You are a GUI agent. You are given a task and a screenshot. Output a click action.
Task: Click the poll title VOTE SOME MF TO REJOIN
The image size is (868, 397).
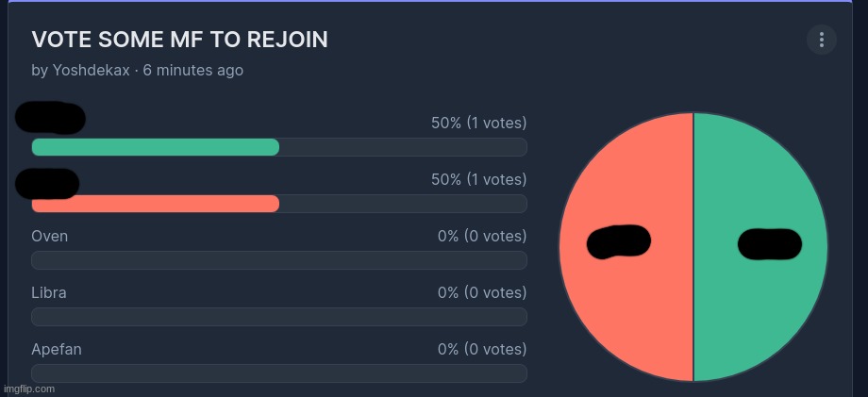[180, 40]
